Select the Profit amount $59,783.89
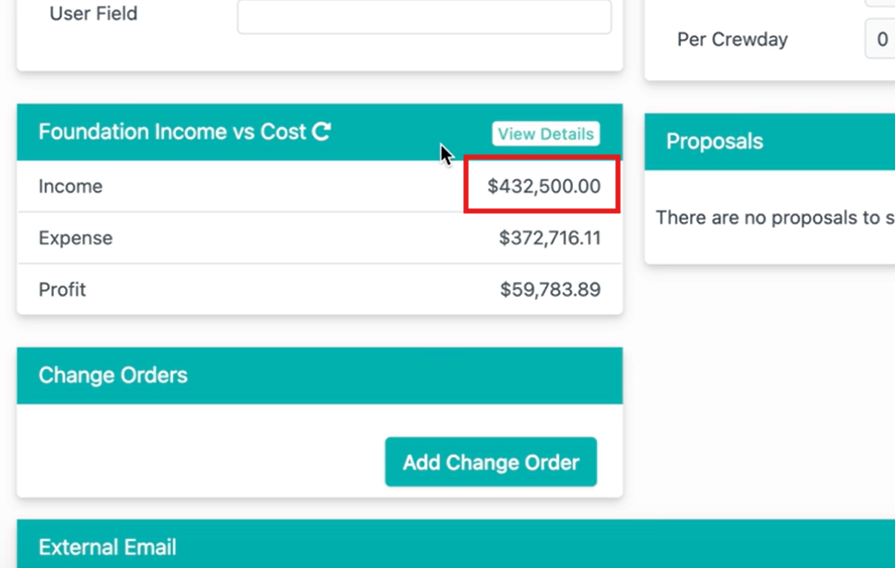Viewport: 895px width, 568px height. pos(550,289)
